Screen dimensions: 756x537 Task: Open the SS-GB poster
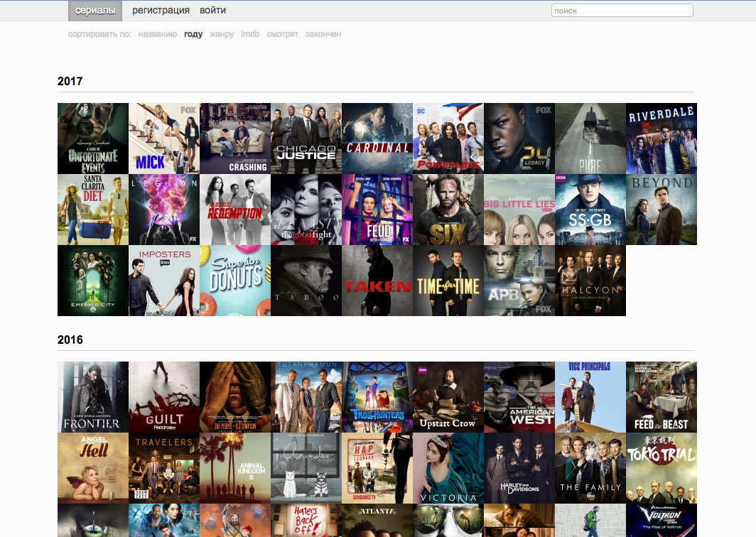click(x=590, y=210)
